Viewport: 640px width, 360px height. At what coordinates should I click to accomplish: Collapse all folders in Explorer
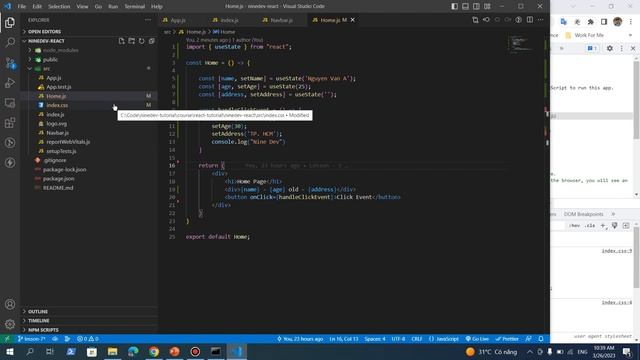[151, 41]
